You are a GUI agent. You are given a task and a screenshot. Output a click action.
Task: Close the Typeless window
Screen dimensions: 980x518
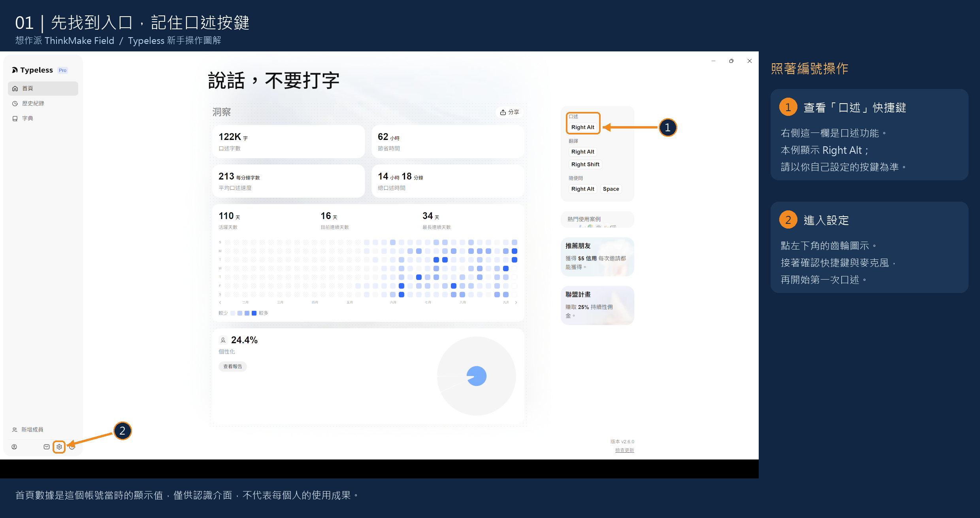click(x=750, y=61)
